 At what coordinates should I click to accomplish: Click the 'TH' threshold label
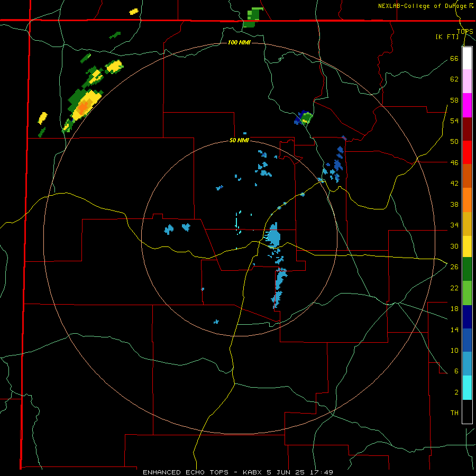tap(454, 413)
